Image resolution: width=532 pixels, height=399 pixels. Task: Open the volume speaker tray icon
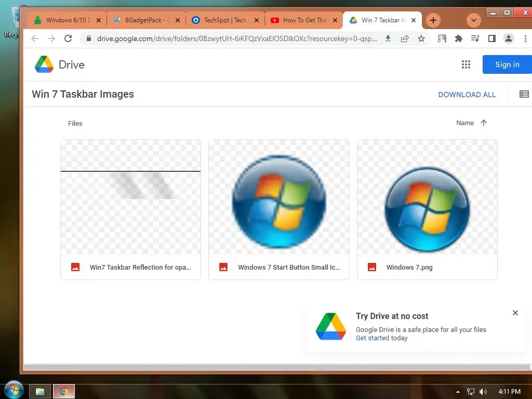click(483, 392)
